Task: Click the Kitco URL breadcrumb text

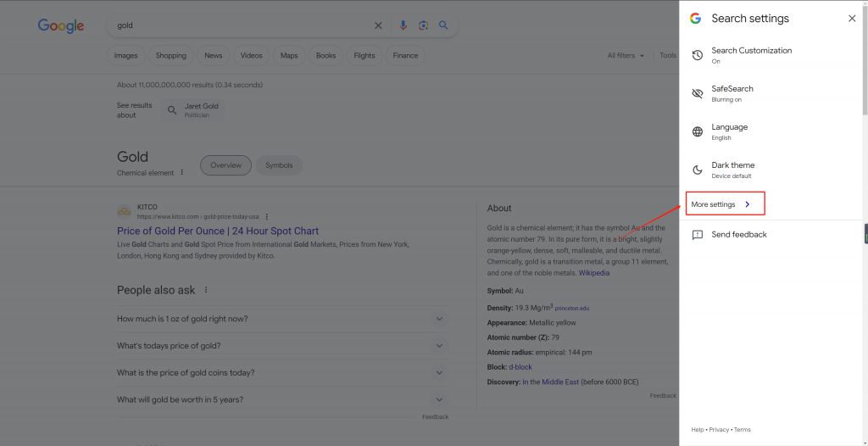Action: click(x=198, y=216)
